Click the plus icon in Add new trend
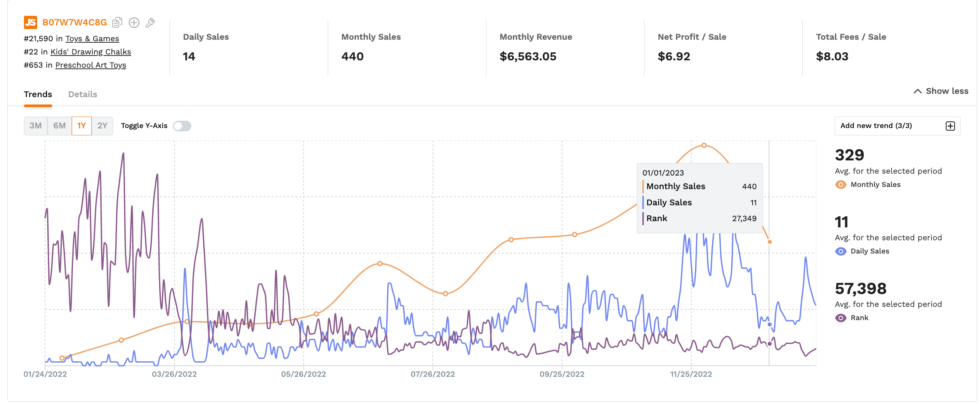 click(x=950, y=126)
